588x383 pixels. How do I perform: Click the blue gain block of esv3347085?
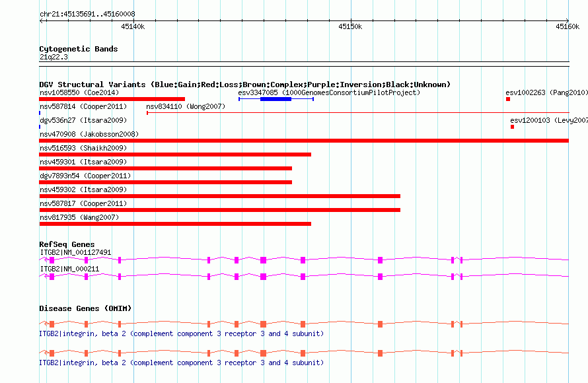point(276,99)
